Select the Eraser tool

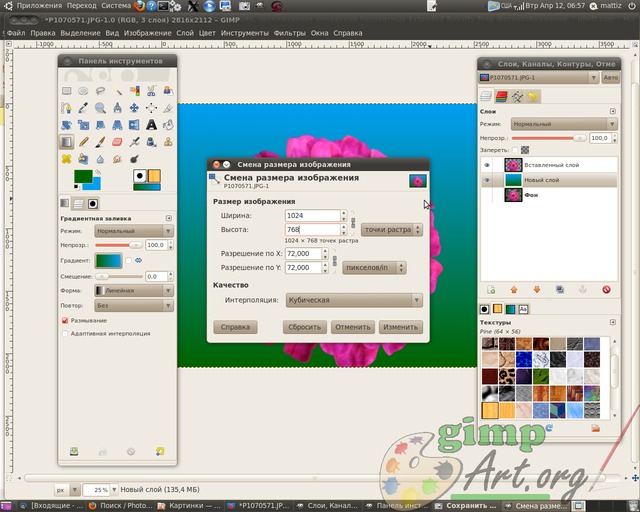pyautogui.click(x=118, y=142)
